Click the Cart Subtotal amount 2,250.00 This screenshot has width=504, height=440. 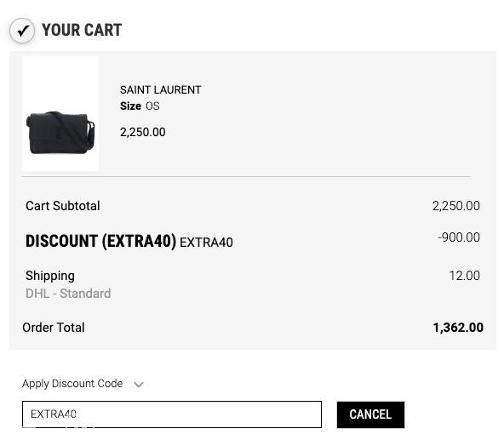click(455, 206)
